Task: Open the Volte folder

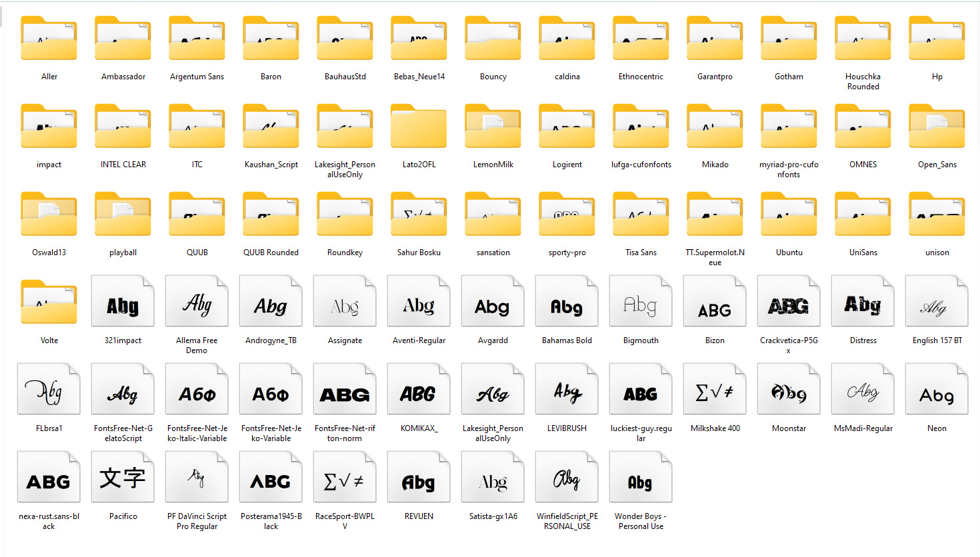Action: [x=49, y=302]
